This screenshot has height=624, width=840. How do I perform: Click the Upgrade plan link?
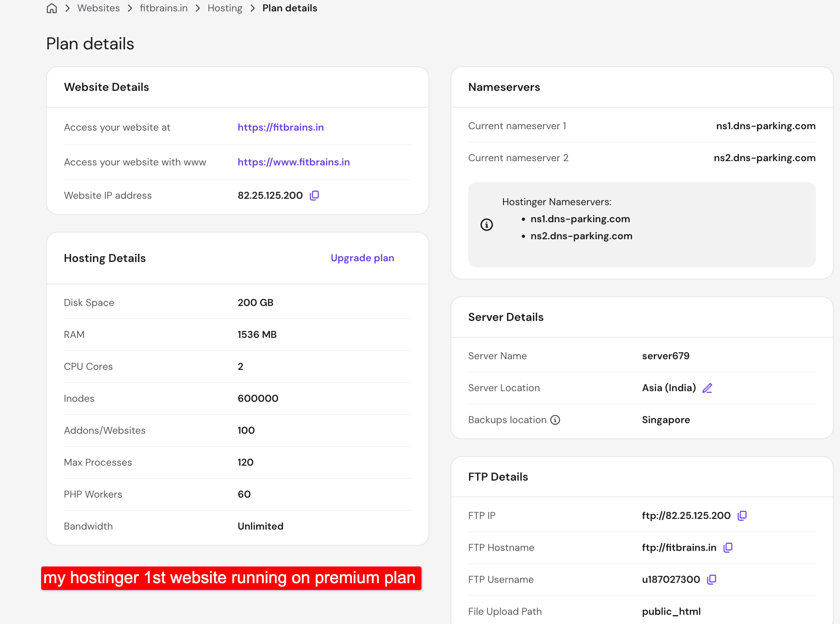coord(363,258)
